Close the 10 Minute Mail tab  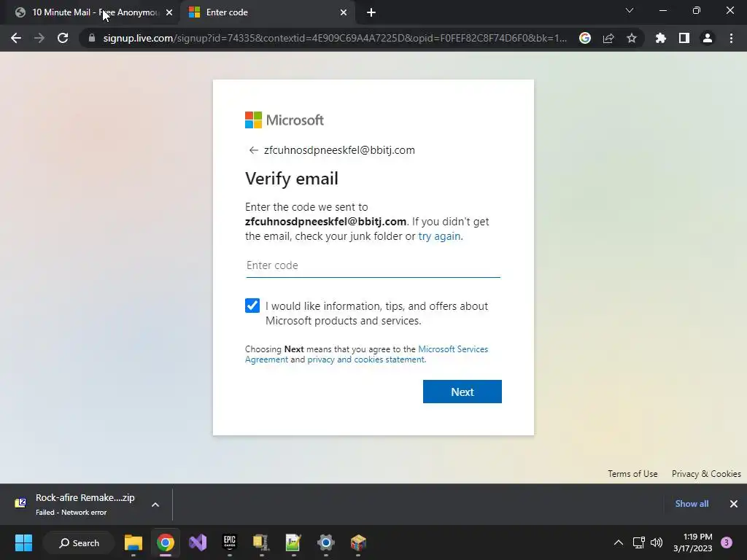[x=169, y=12]
